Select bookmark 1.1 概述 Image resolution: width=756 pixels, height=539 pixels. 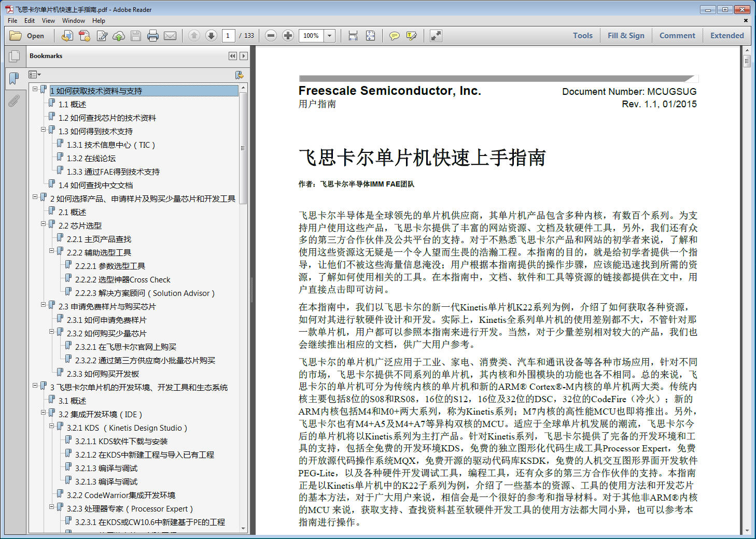[x=72, y=105]
